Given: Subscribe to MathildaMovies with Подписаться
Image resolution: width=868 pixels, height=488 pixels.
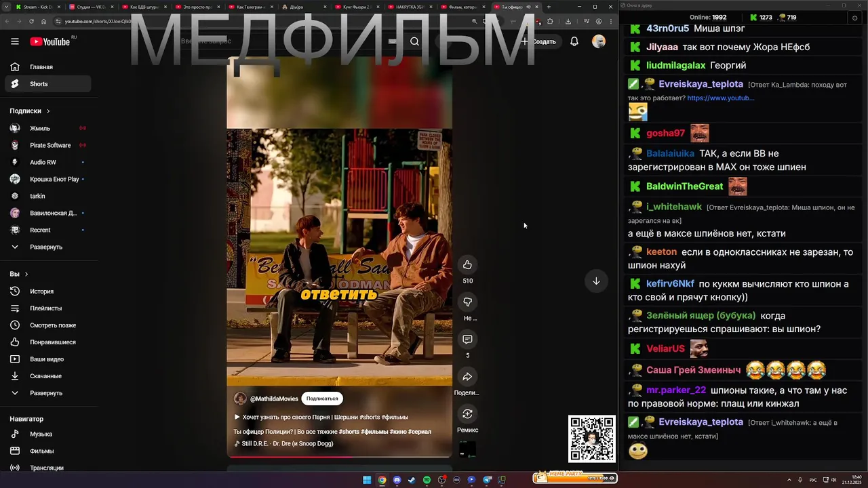Looking at the screenshot, I should coord(322,399).
